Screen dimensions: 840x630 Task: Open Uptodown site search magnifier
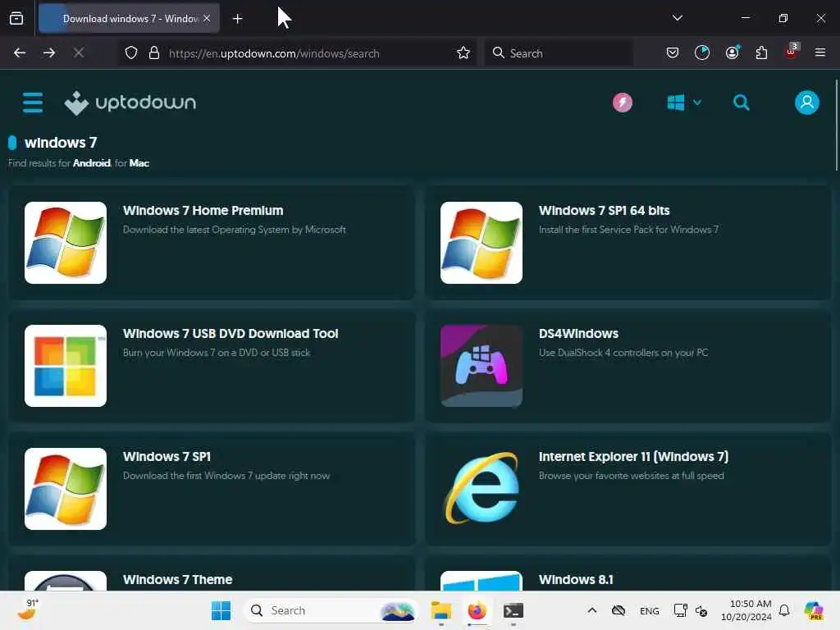point(742,103)
